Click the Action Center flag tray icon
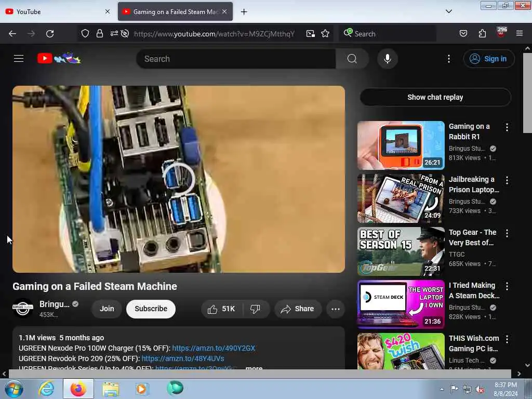This screenshot has width=532, height=399. point(454,389)
